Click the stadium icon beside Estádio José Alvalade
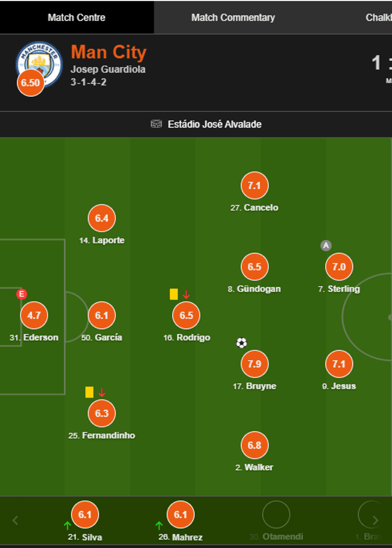The height and width of the screenshot is (548, 392). tap(156, 124)
